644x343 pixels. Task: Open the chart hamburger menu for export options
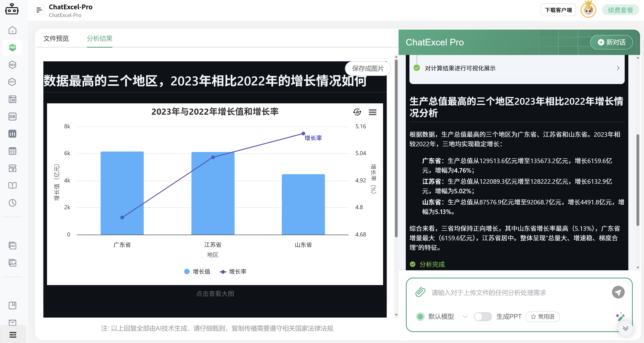[372, 112]
